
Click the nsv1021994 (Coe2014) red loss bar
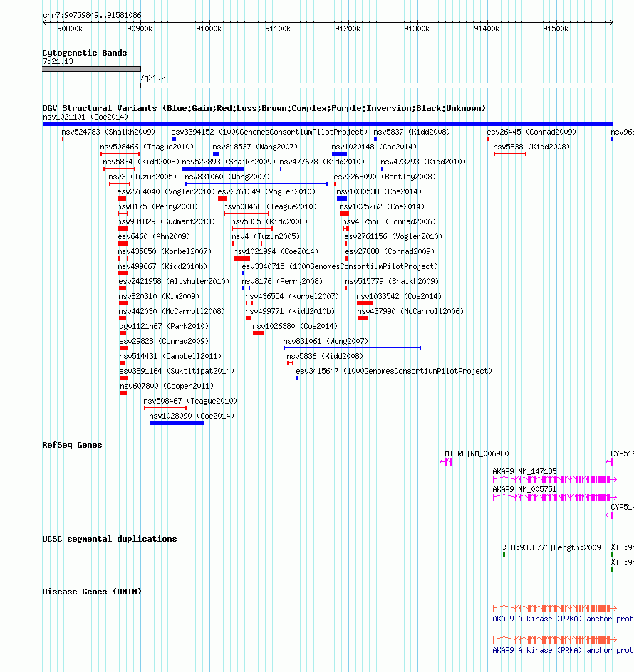click(x=242, y=259)
